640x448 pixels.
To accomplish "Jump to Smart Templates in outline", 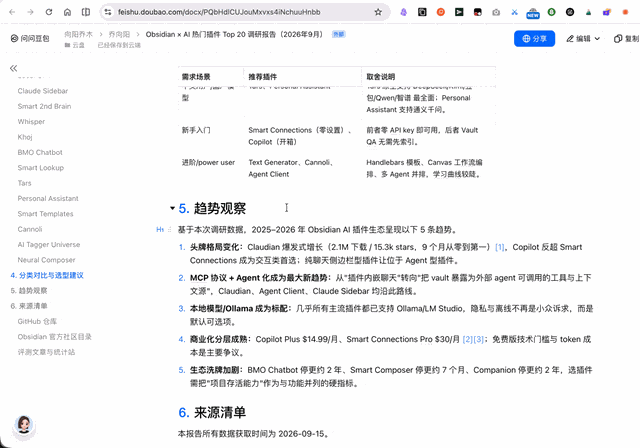I will pos(45,214).
